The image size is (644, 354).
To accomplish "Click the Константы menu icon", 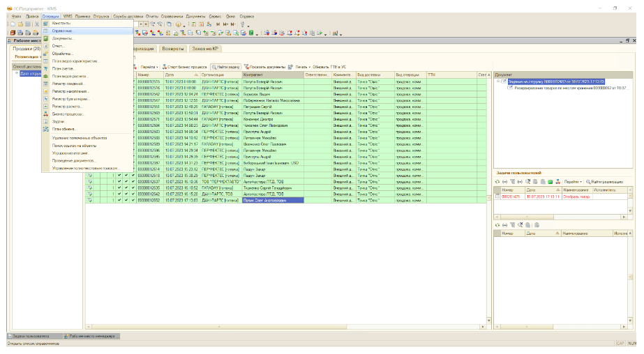I will pos(46,24).
